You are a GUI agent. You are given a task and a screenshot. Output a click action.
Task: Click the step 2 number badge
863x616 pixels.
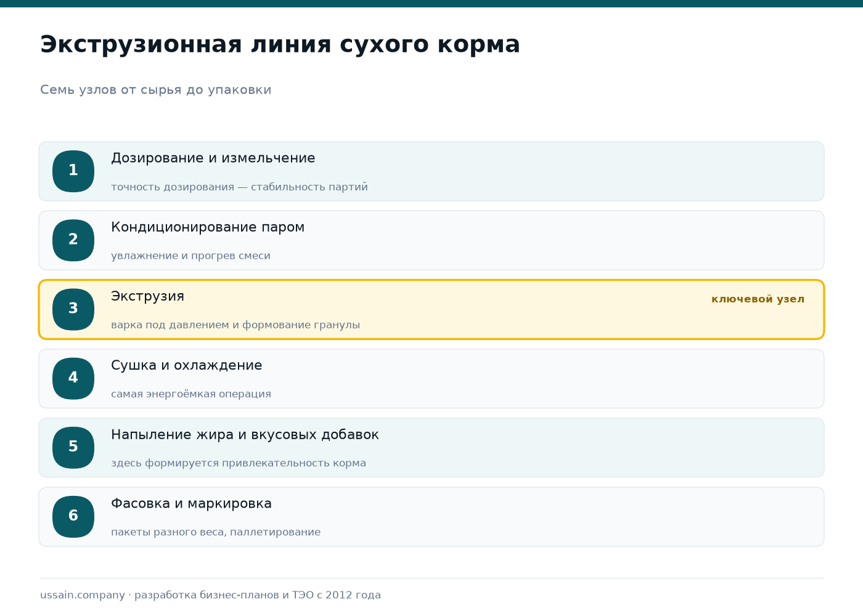point(73,240)
